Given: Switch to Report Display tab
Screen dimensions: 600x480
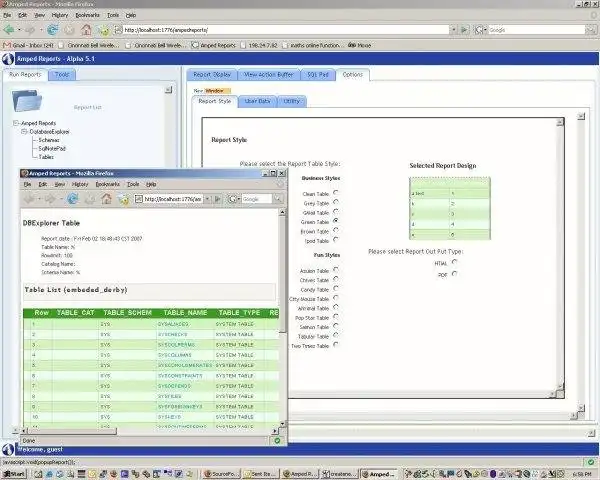Looking at the screenshot, I should (x=212, y=75).
